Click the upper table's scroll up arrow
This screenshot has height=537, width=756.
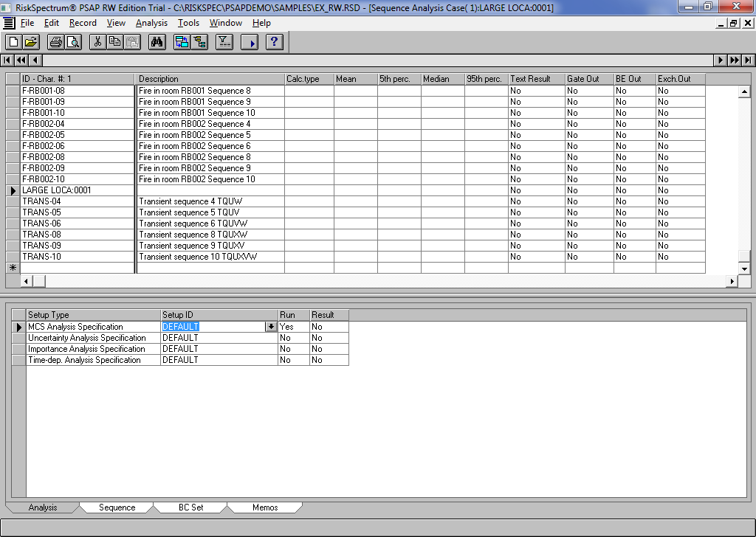744,91
